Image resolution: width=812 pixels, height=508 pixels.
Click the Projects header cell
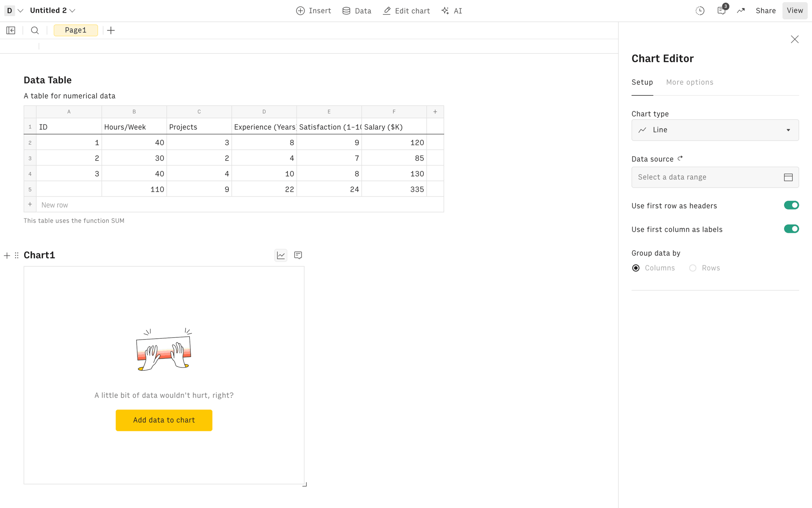(199, 127)
